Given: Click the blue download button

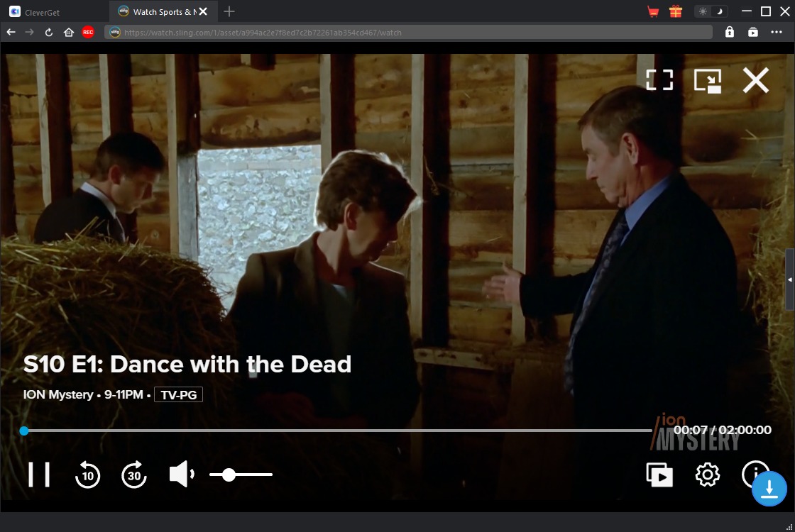Looking at the screenshot, I should (x=769, y=489).
